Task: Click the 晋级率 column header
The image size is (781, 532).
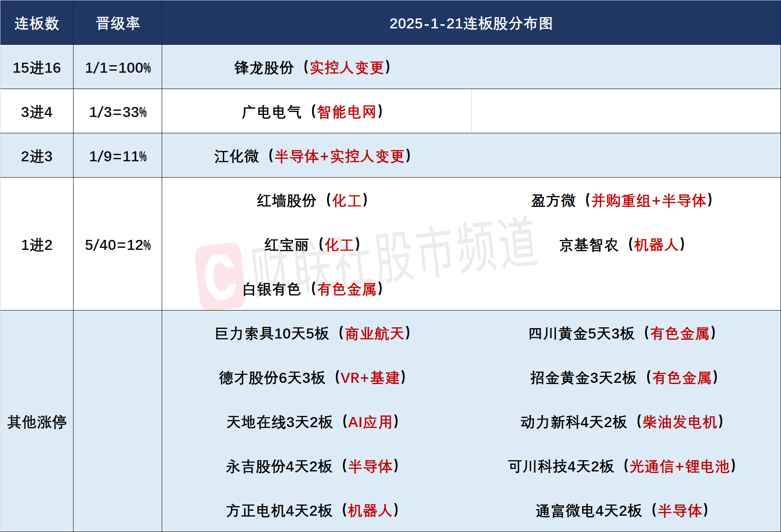Action: [118, 23]
